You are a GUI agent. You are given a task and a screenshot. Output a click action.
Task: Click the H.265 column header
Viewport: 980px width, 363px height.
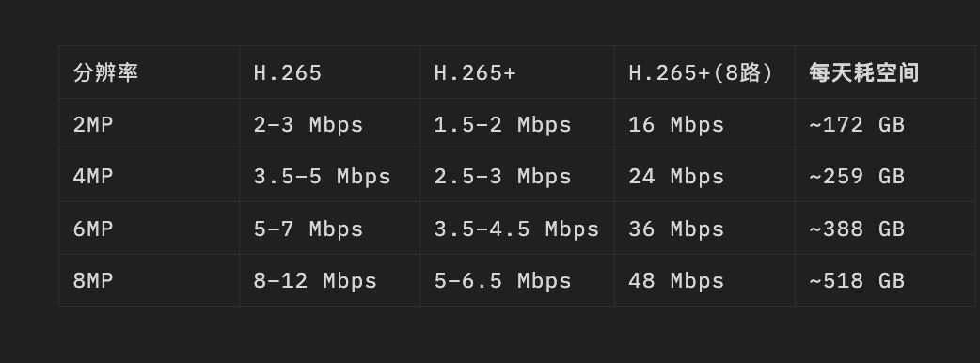click(329, 71)
